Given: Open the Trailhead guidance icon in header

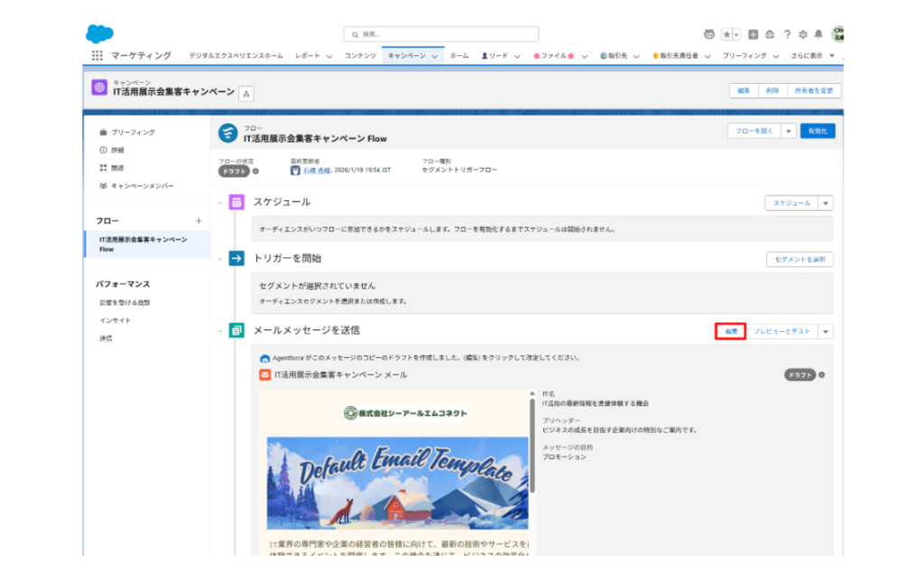Looking at the screenshot, I should pyautogui.click(x=770, y=34).
